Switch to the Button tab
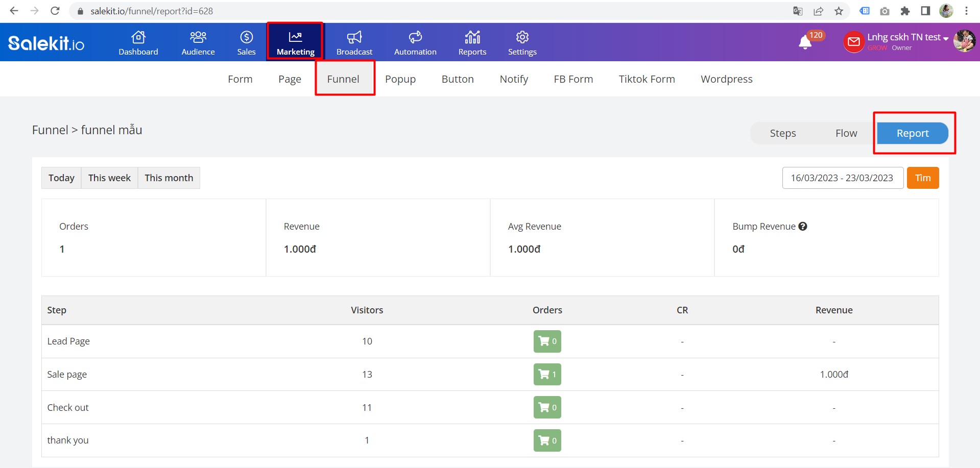 458,79
